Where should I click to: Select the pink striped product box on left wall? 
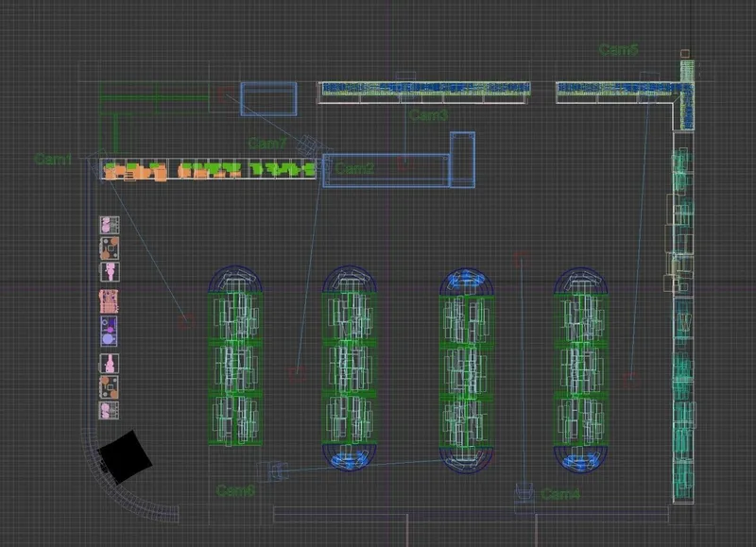click(x=109, y=301)
